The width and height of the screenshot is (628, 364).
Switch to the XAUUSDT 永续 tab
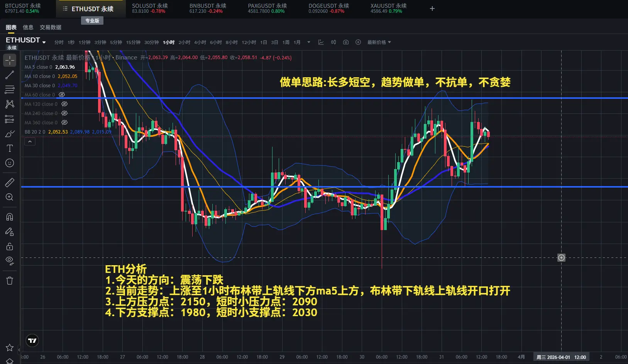tap(388, 8)
